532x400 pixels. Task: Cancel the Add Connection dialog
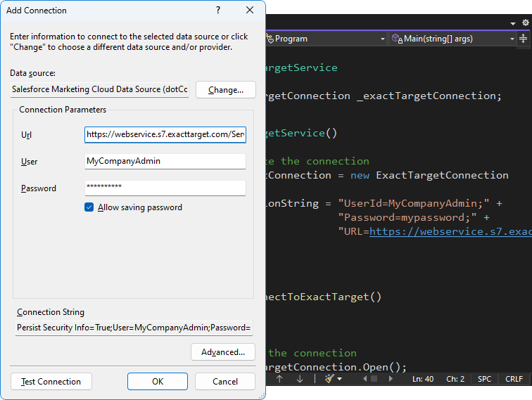coord(225,381)
